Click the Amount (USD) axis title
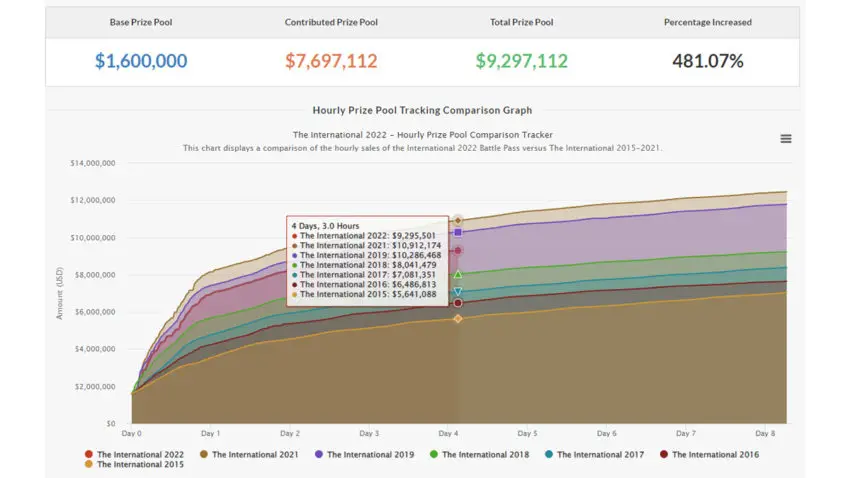Image resolution: width=850 pixels, height=478 pixels. (60, 293)
